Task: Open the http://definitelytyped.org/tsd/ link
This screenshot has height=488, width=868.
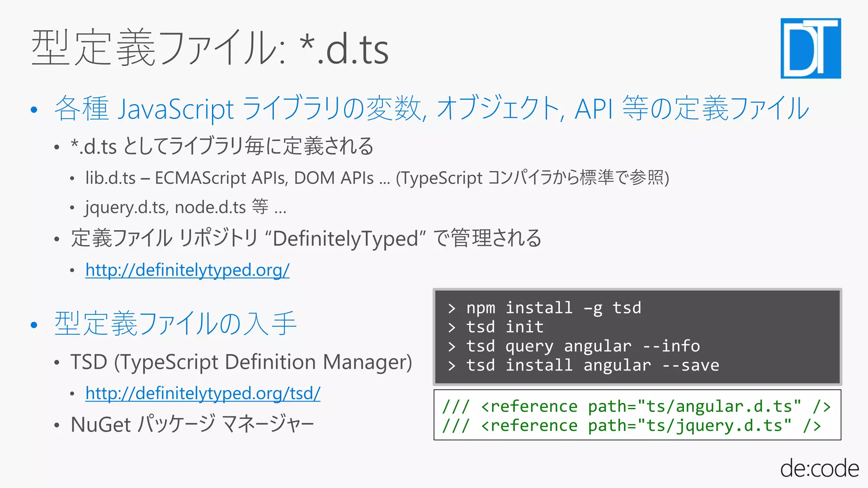Action: tap(203, 394)
